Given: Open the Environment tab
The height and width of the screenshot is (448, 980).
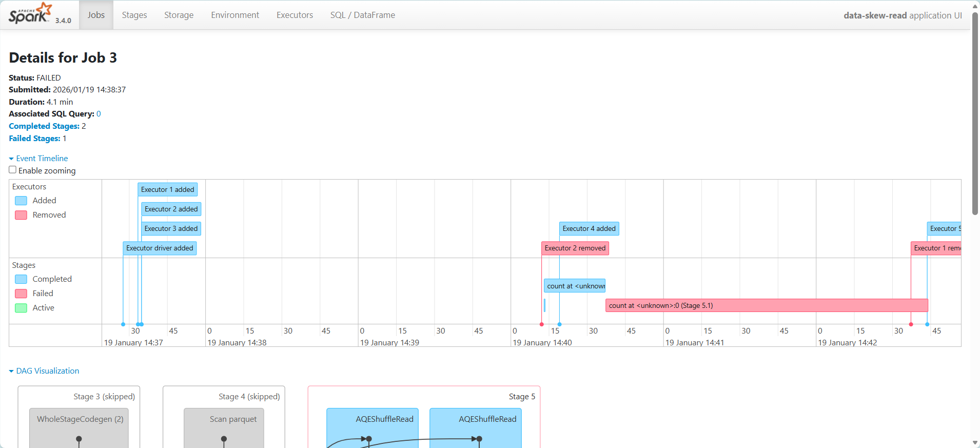Looking at the screenshot, I should click(235, 15).
